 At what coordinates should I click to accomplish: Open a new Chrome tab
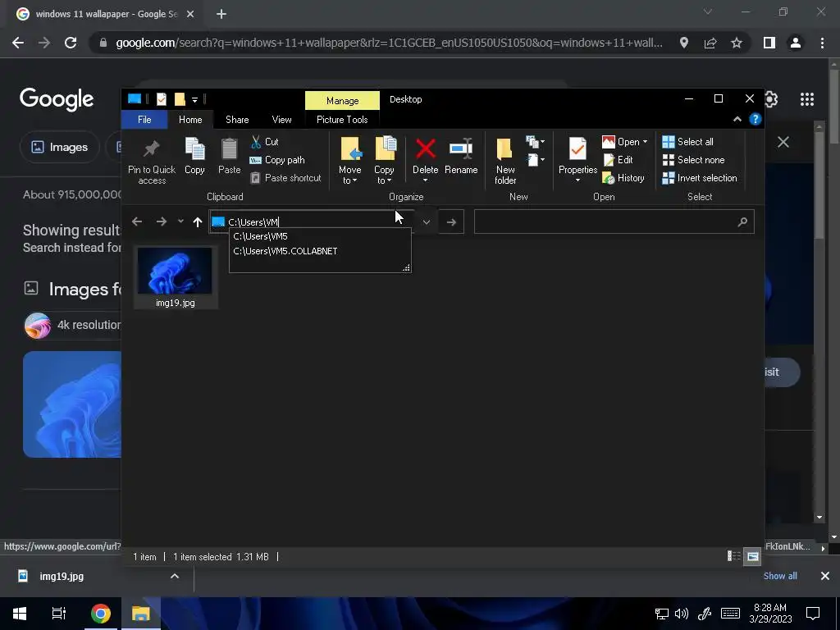tap(221, 14)
